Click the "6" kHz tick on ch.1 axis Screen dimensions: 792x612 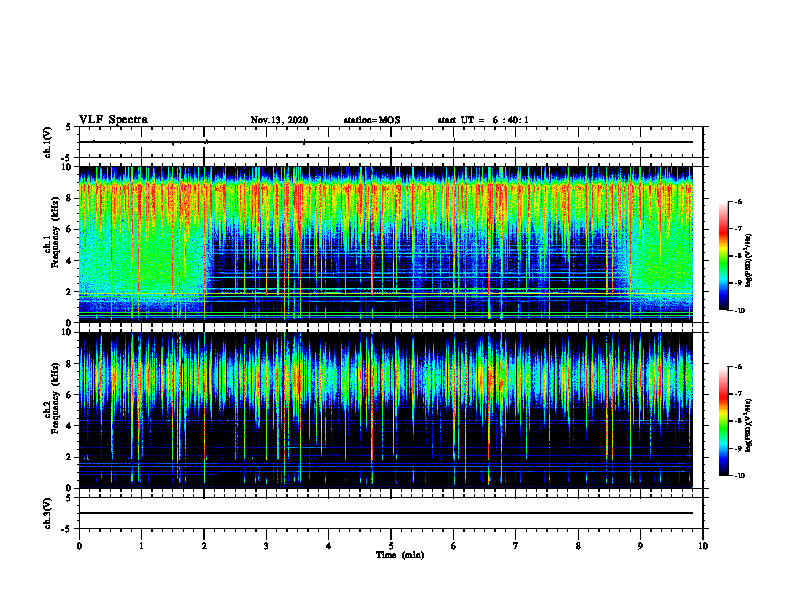(x=71, y=229)
